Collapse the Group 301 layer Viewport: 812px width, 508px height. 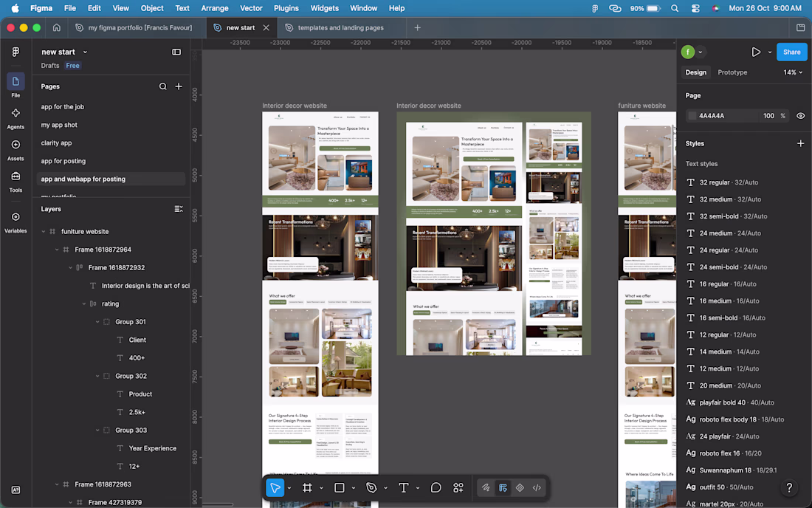tap(97, 322)
